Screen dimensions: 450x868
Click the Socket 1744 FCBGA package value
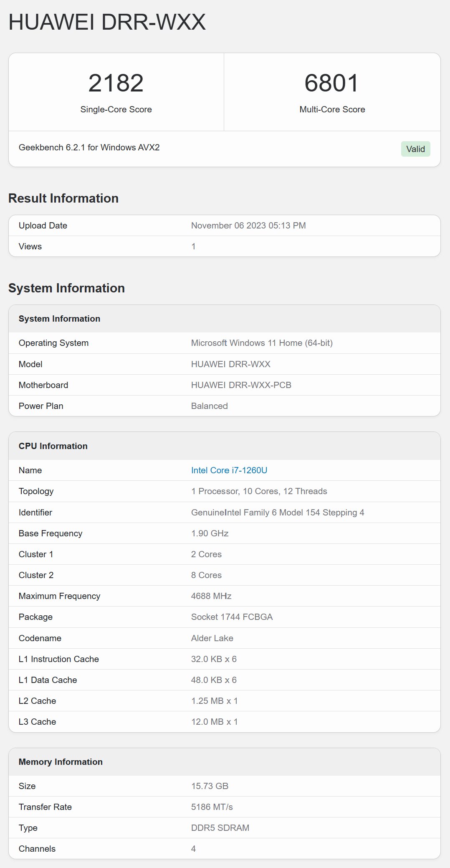pos(232,617)
